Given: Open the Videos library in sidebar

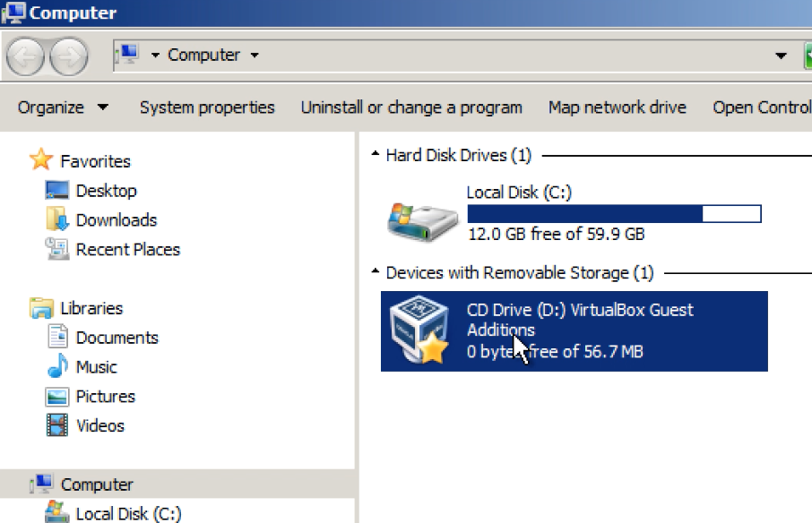Looking at the screenshot, I should click(x=99, y=426).
